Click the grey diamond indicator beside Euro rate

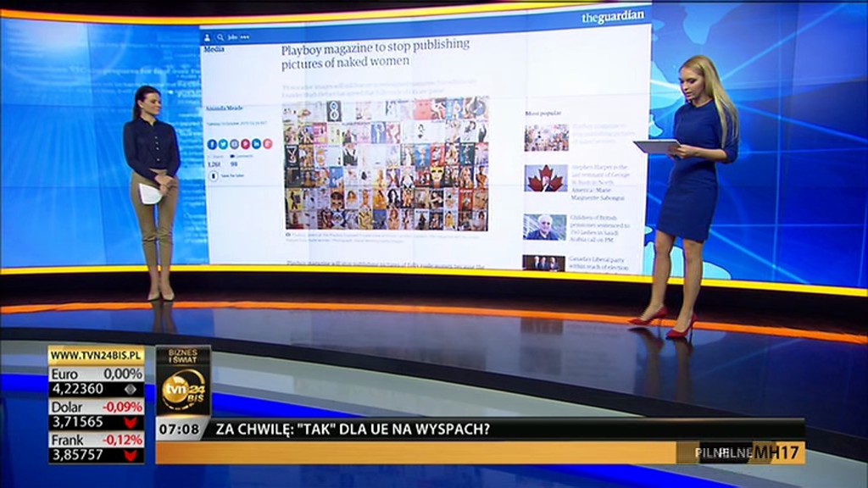pyautogui.click(x=130, y=389)
